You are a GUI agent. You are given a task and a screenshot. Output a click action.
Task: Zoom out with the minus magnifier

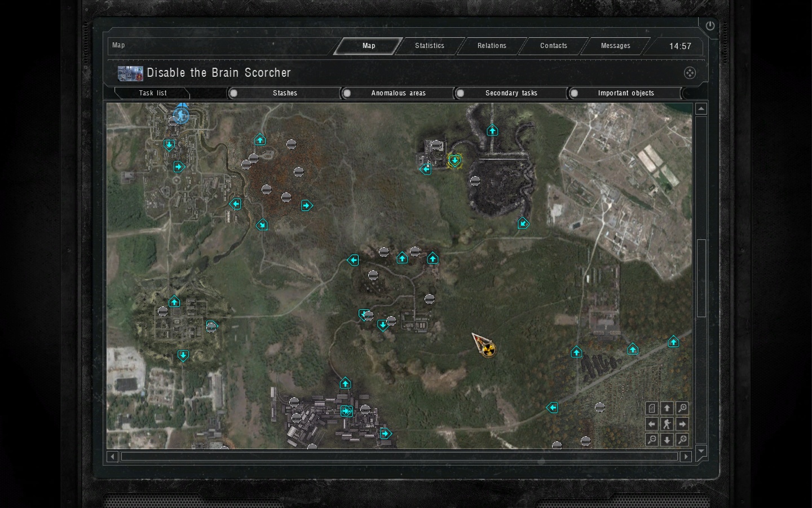[652, 440]
